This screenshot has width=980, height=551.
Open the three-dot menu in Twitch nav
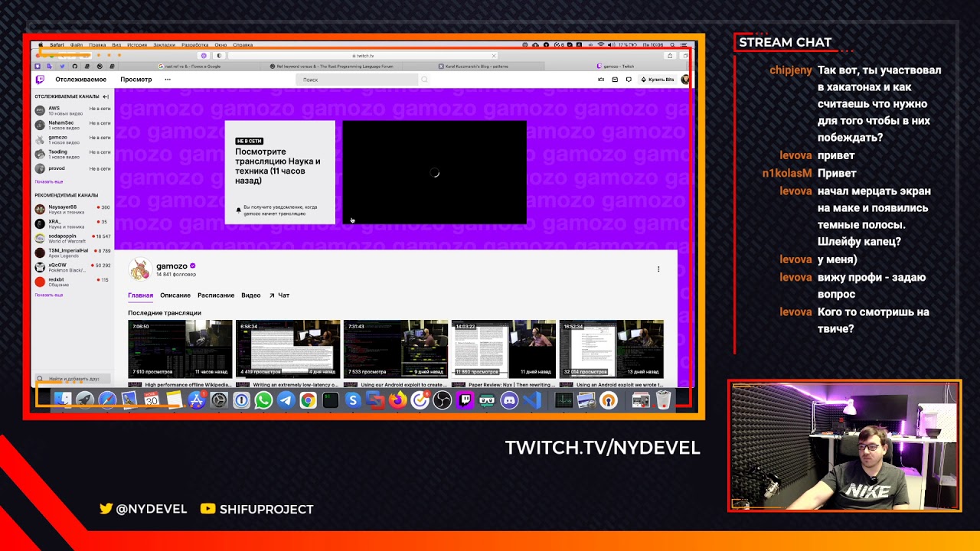coord(168,80)
